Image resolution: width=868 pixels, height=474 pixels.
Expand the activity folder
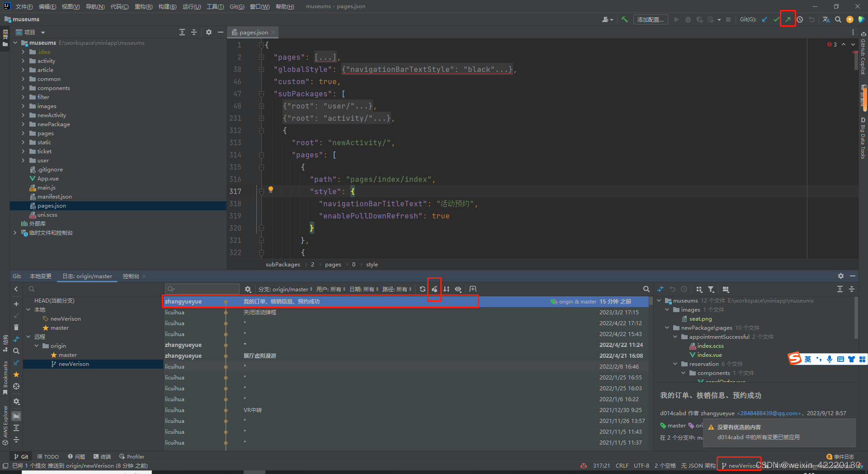pyautogui.click(x=23, y=61)
